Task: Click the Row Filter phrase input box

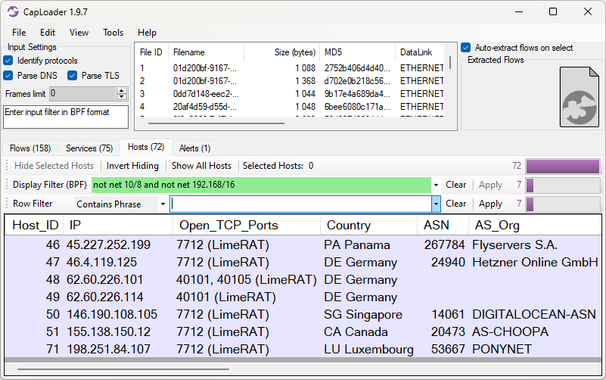Action: [301, 204]
